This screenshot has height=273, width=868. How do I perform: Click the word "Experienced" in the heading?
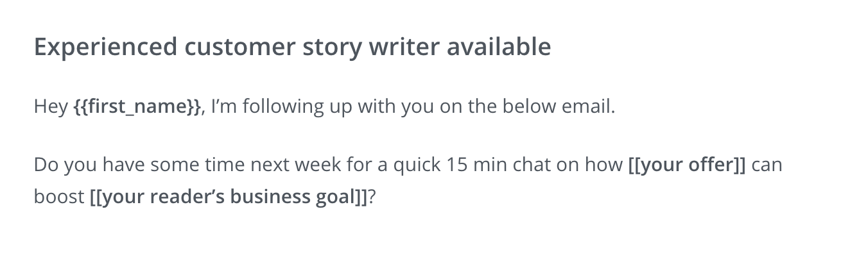tap(105, 47)
